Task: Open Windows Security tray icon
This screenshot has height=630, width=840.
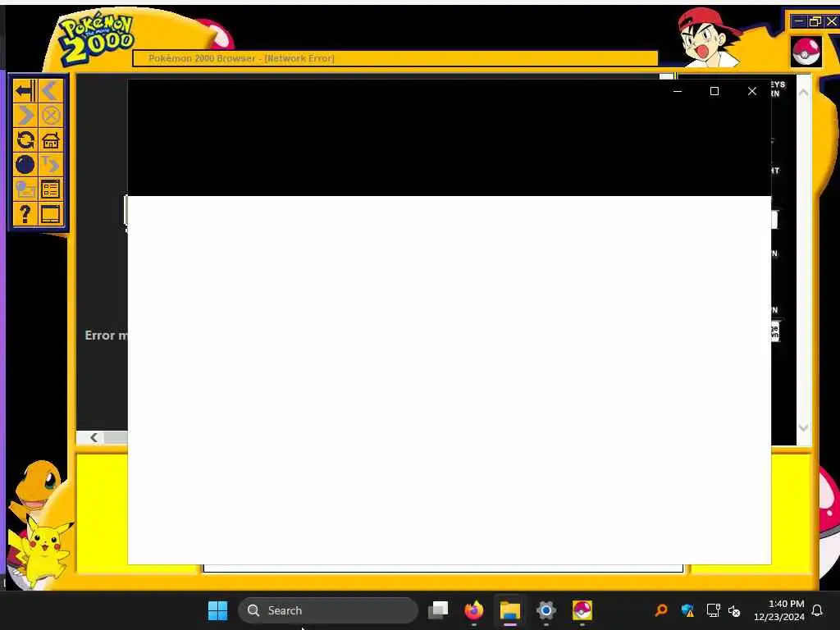Action: point(687,610)
